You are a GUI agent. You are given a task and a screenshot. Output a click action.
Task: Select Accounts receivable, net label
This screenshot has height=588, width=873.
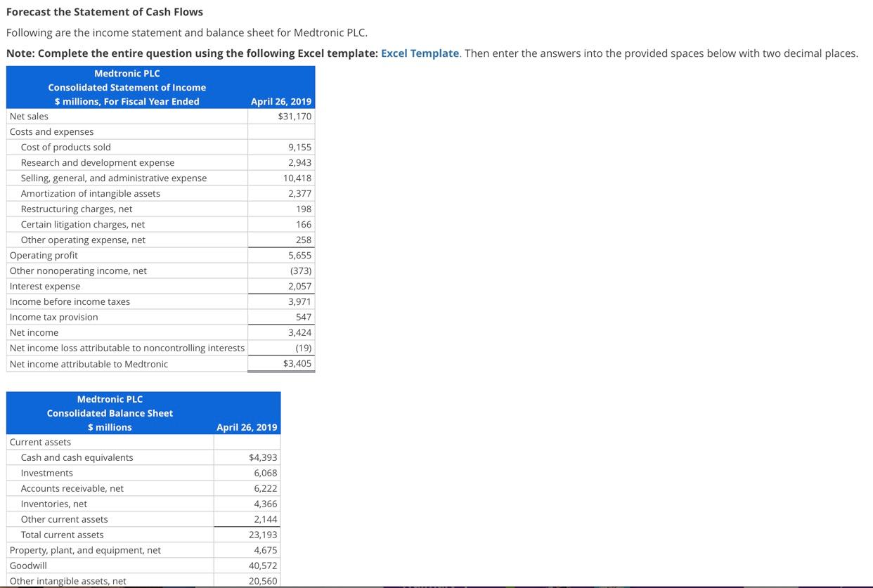(x=72, y=489)
